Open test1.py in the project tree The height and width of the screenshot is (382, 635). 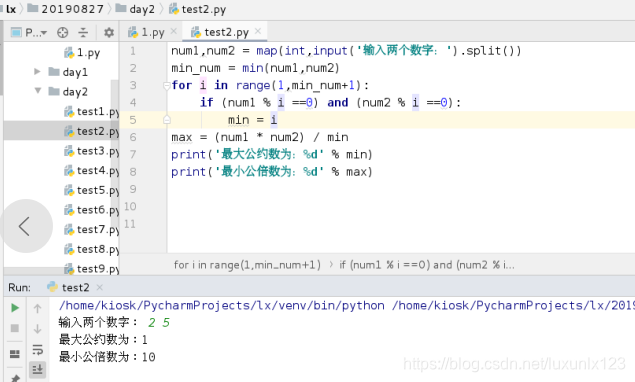(92, 111)
